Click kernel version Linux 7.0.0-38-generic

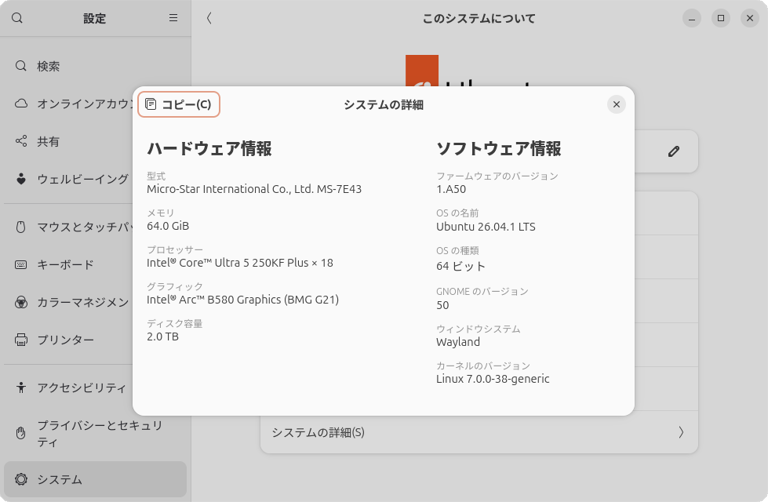pos(493,379)
